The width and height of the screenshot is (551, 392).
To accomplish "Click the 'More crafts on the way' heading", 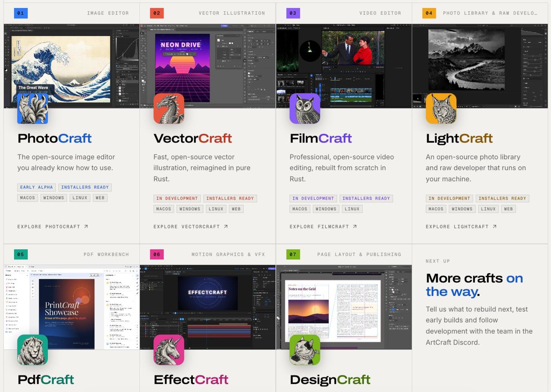I will tap(474, 285).
